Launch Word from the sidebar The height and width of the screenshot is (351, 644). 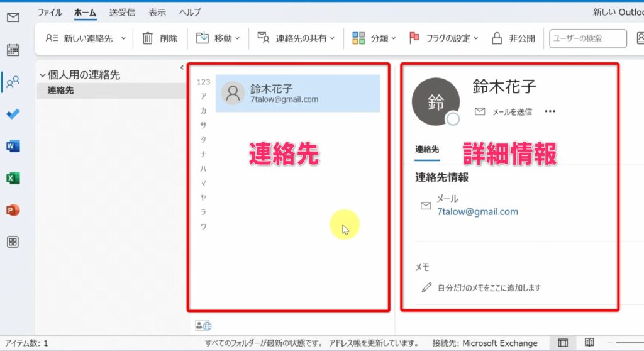(13, 147)
